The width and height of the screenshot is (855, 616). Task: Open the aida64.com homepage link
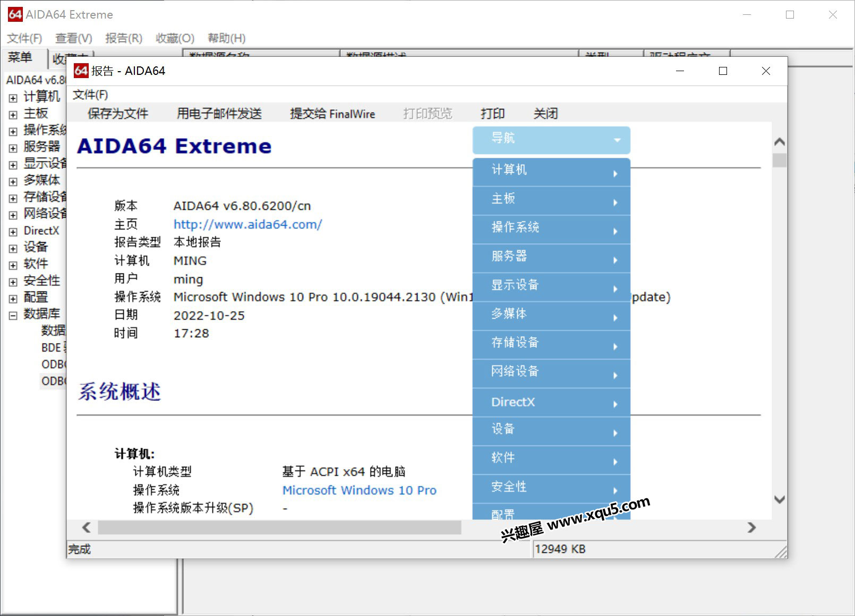click(x=247, y=224)
